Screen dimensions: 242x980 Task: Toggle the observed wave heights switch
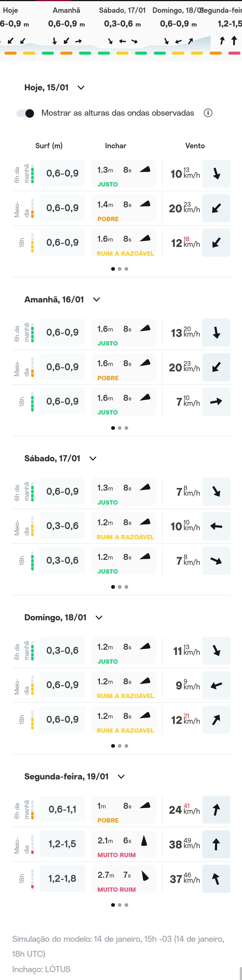26,113
